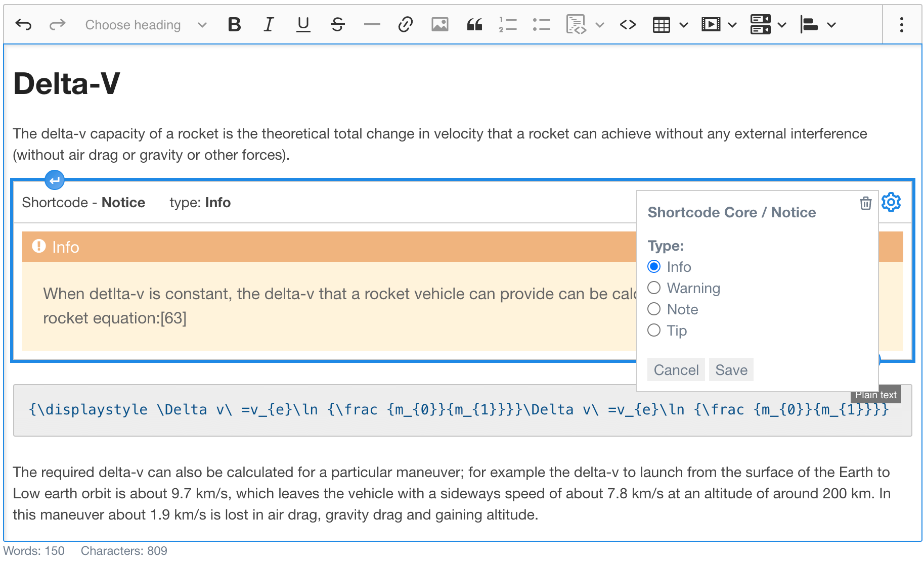Expand the media dropdown arrow
Viewport: 924px width, 564px height.
732,24
